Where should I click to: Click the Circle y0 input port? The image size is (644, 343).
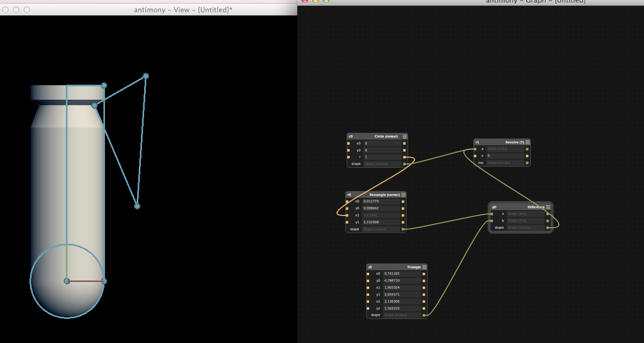[349, 150]
